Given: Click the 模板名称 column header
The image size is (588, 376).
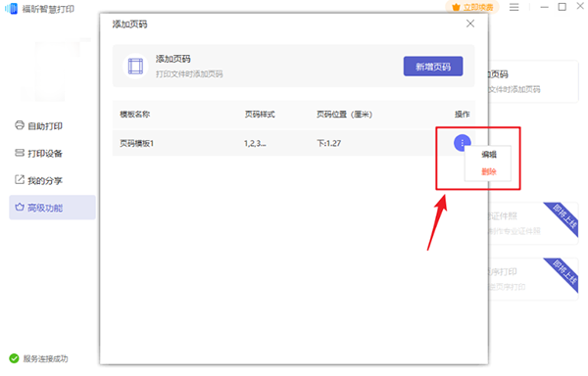Looking at the screenshot, I should pyautogui.click(x=134, y=115).
